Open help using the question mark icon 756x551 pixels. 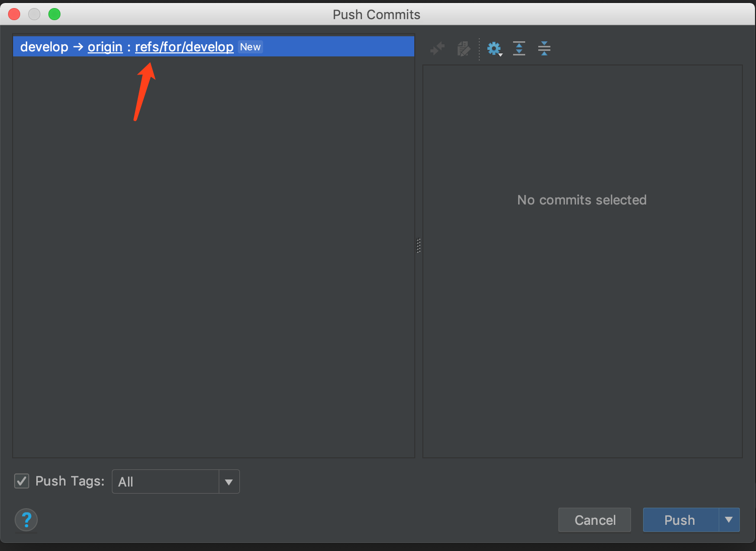pos(26,520)
